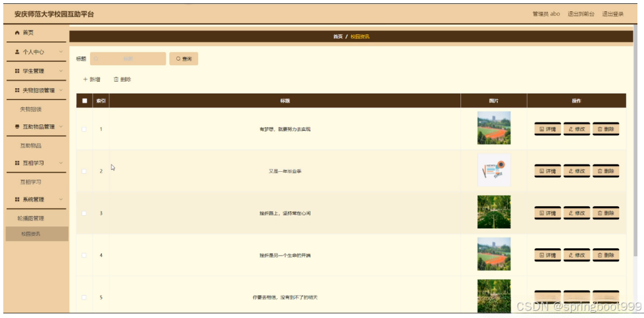Collapse the 互相学习 parent menu chevron
Image resolution: width=644 pixels, height=318 pixels.
[x=61, y=163]
